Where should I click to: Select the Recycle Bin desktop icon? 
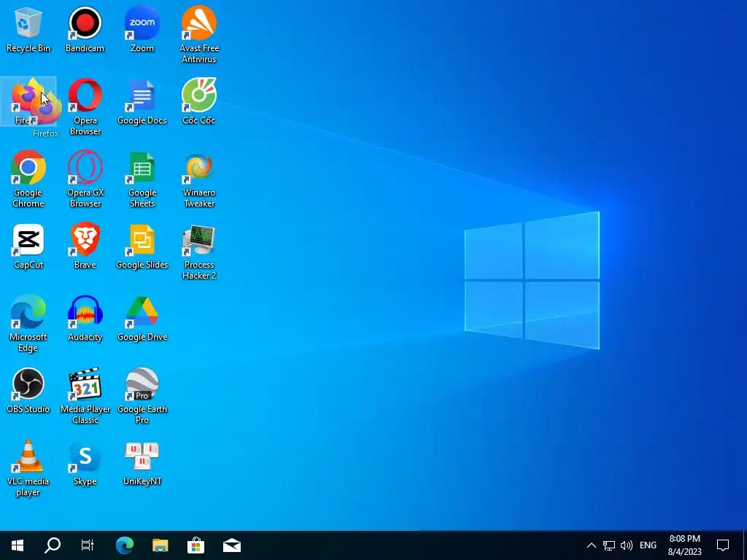[x=28, y=29]
